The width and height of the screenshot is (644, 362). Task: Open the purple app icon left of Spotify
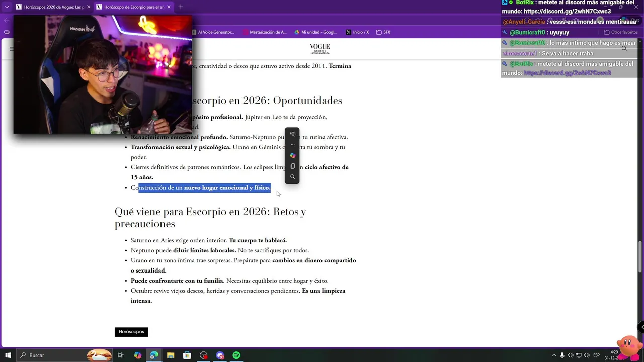coord(220,355)
